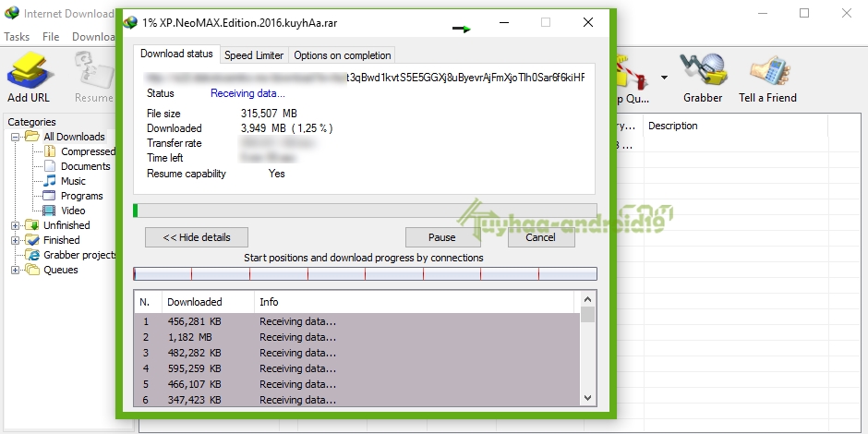Pause the current download

[441, 237]
